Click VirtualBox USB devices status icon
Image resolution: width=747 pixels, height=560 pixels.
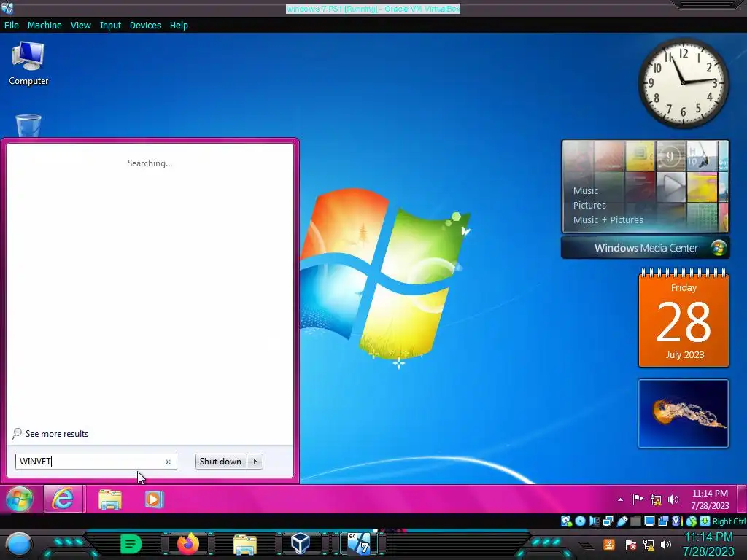click(622, 521)
